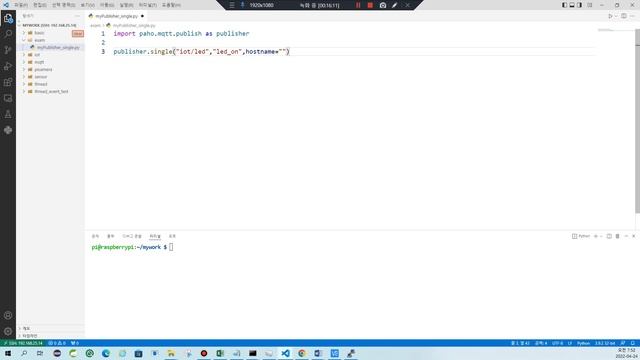Open the Customize Layout control
The image size is (640, 360).
click(x=589, y=5)
